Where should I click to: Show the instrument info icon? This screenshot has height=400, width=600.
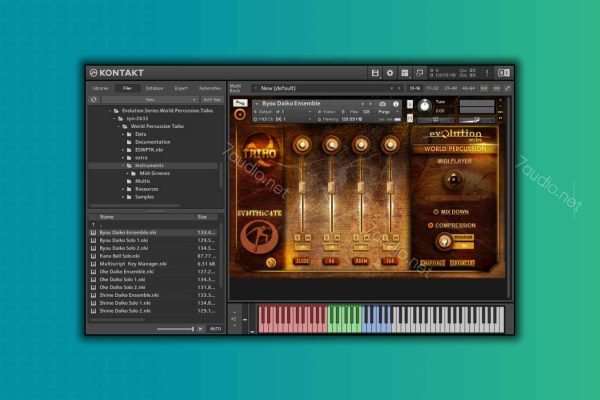(x=396, y=104)
